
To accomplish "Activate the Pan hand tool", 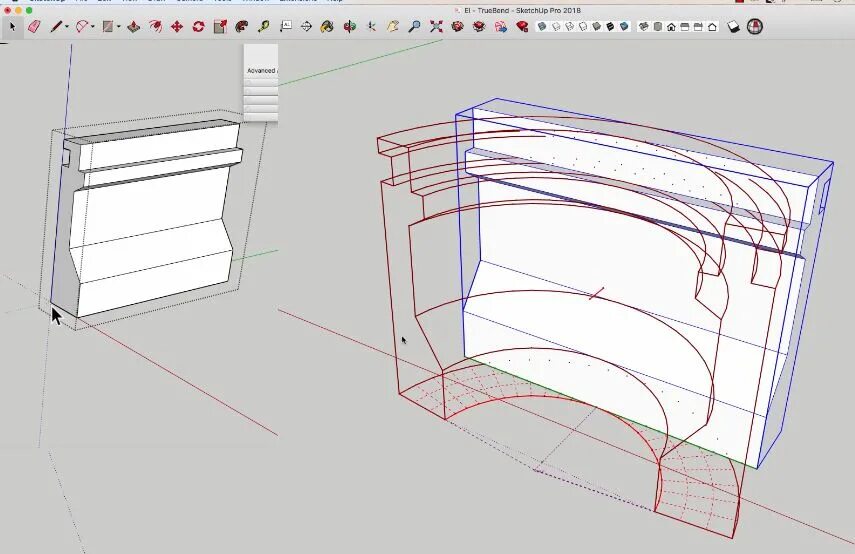I will tap(393, 26).
